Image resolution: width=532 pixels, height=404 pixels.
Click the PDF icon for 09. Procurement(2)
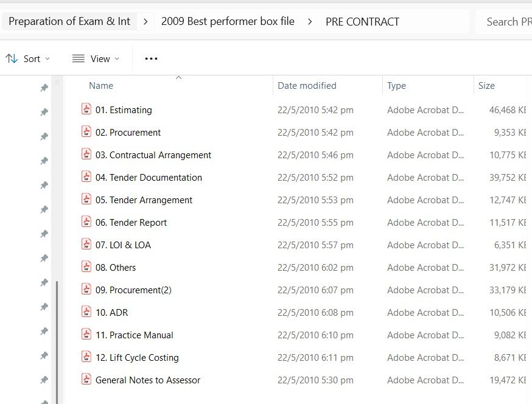pos(86,290)
